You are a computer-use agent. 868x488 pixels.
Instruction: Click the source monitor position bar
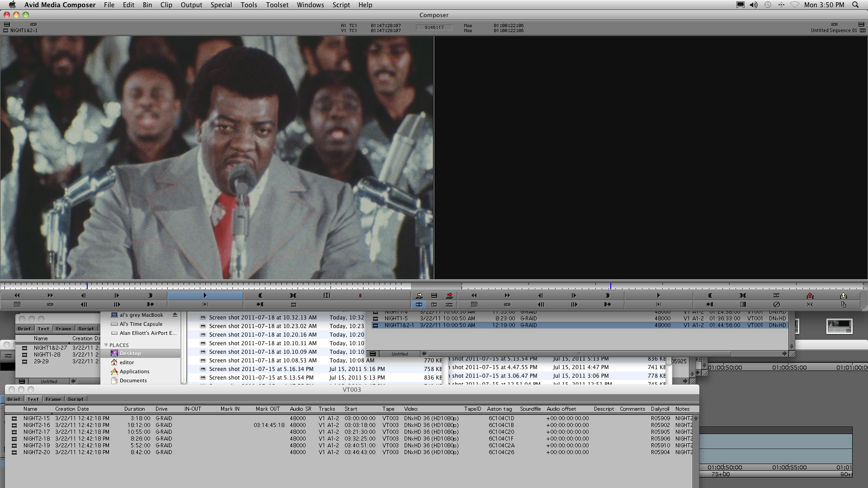203,286
